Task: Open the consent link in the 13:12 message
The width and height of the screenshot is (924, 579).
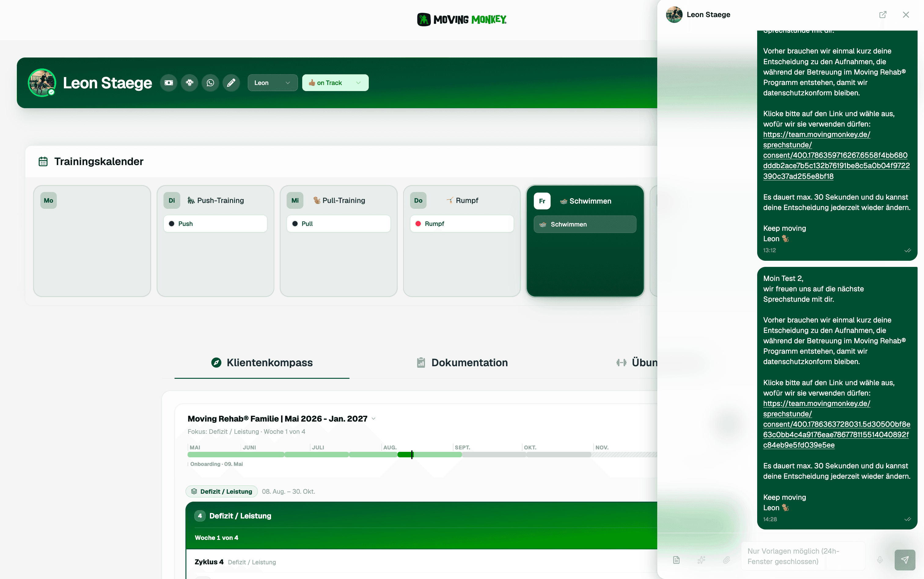Action: (836, 156)
